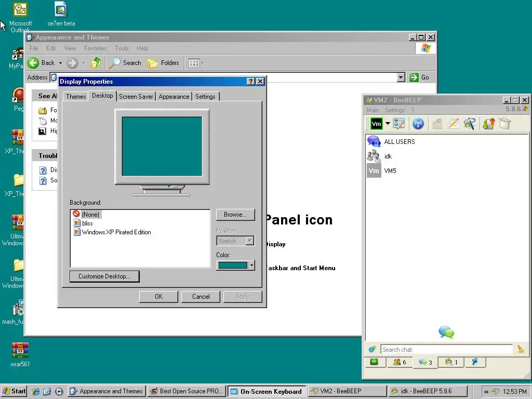Launch Internet Explorer from quick launch
532x399 pixels.
click(x=36, y=391)
